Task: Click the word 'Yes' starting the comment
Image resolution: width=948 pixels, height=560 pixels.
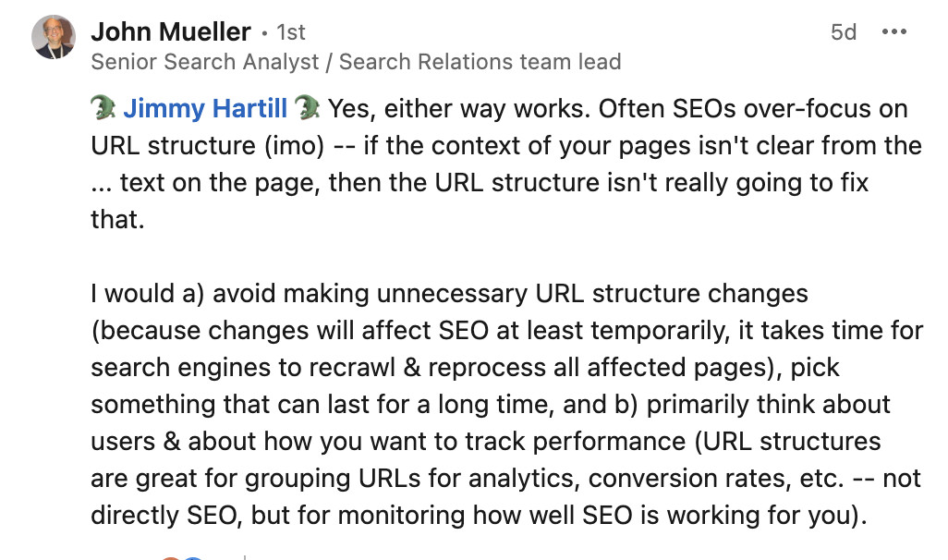Action: tap(347, 109)
